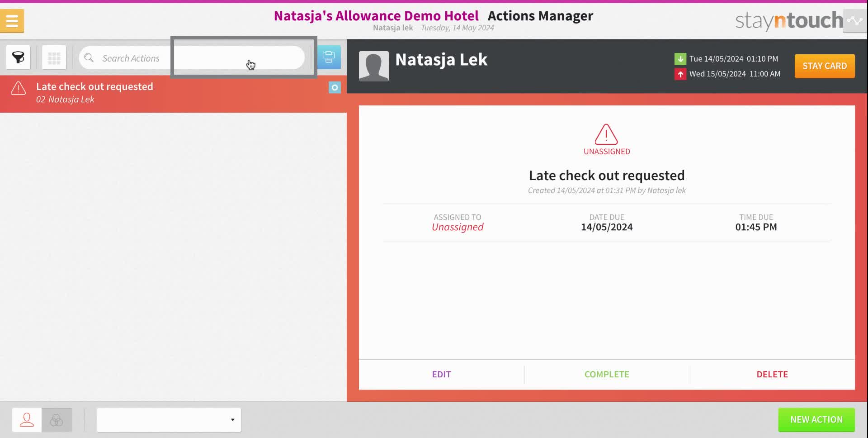This screenshot has width=868, height=438.
Task: Select the group view toggle at bottom
Action: pyautogui.click(x=57, y=420)
